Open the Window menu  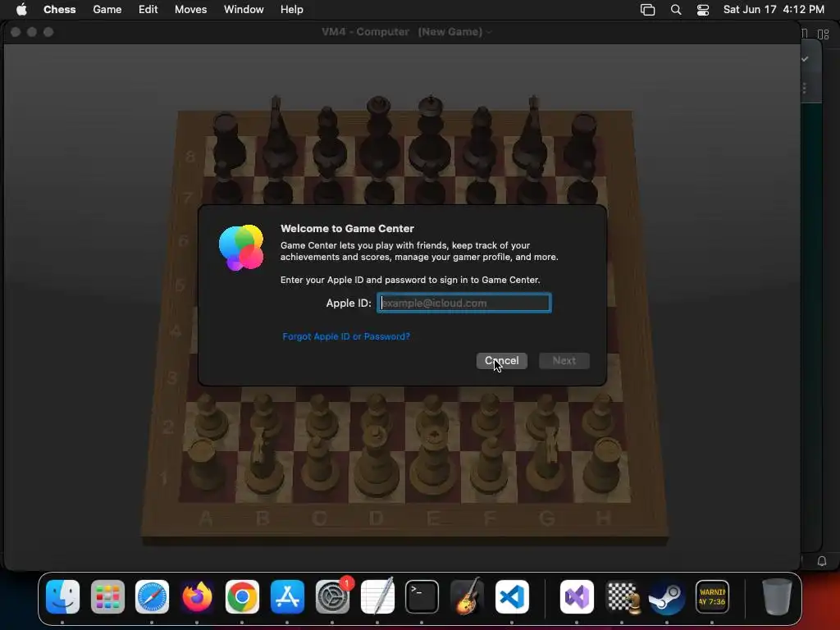(x=244, y=10)
